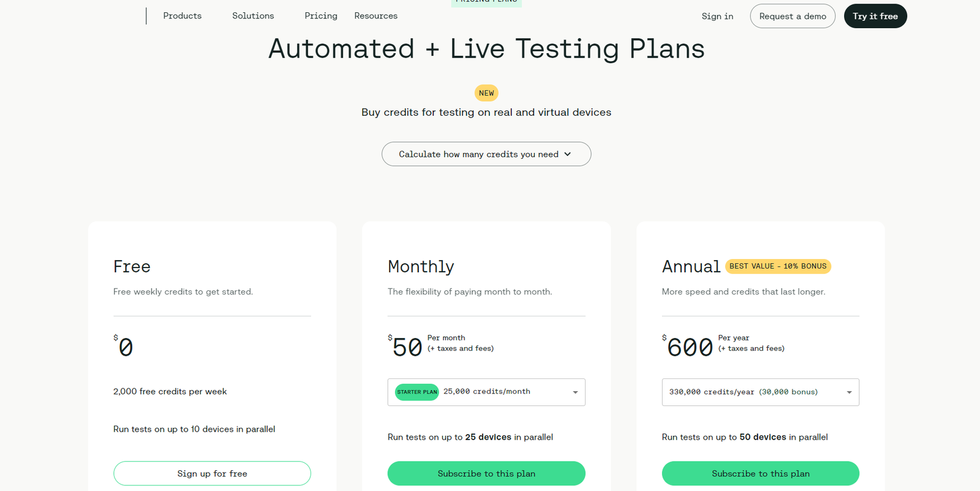Click the Automated + Live Testing Plans heading
Image resolution: width=980 pixels, height=491 pixels.
486,49
